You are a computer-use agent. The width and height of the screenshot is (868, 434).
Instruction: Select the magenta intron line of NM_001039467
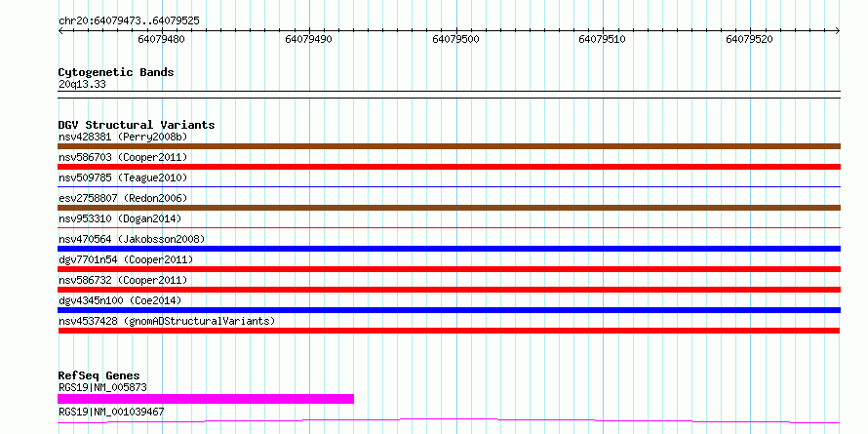click(449, 420)
